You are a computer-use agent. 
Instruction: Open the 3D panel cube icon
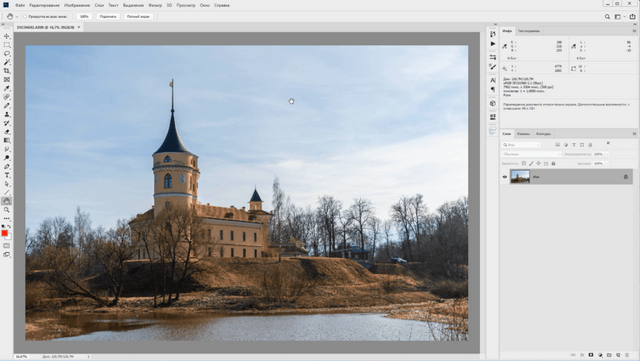[493, 103]
